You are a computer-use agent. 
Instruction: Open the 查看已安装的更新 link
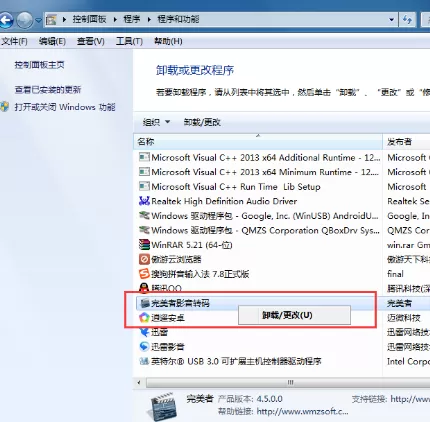pos(48,90)
